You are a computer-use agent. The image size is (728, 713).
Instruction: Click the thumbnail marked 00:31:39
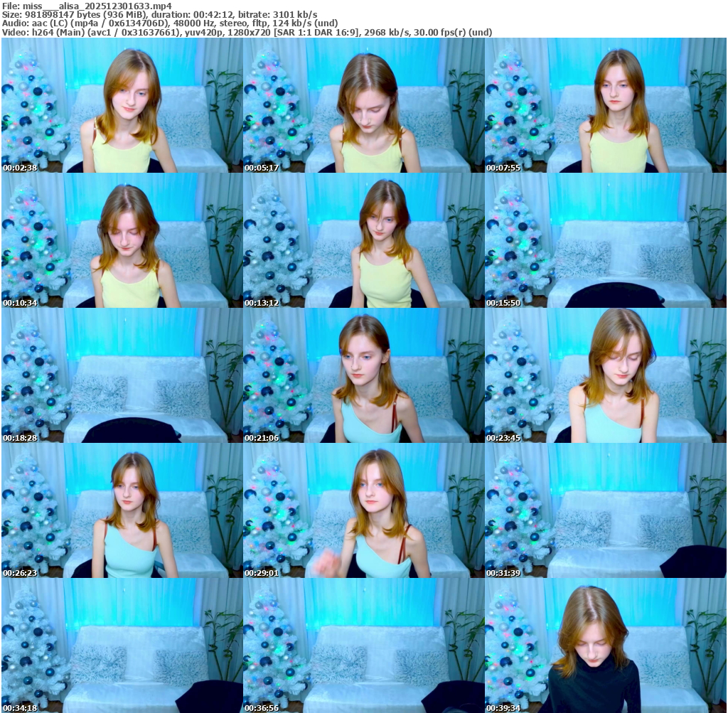point(605,510)
